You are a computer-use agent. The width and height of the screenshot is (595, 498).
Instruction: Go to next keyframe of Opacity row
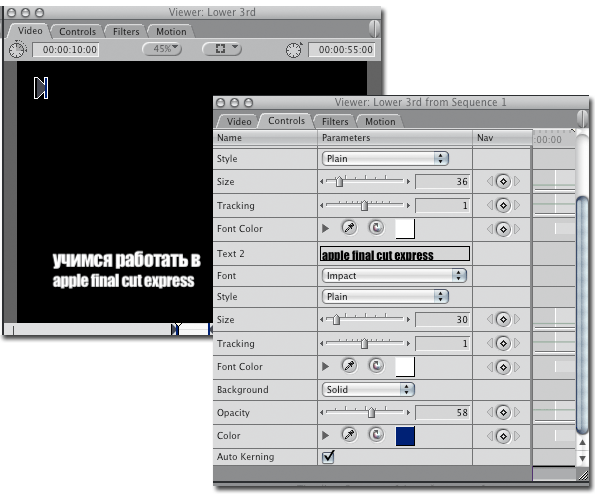(517, 412)
